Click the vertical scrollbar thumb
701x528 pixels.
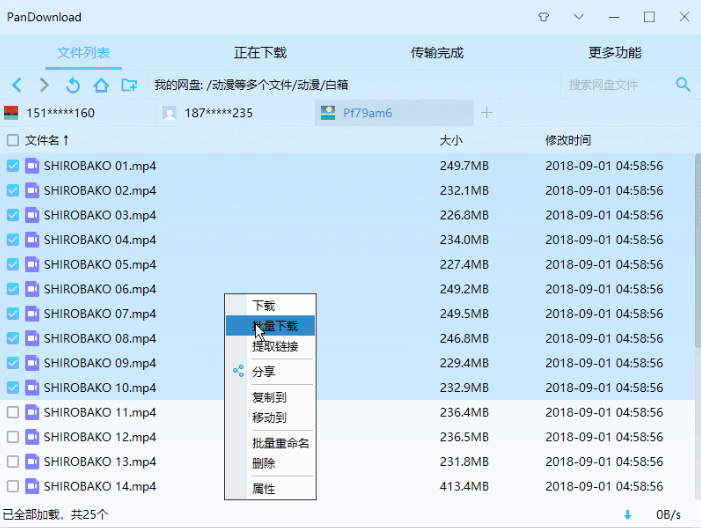click(x=698, y=250)
